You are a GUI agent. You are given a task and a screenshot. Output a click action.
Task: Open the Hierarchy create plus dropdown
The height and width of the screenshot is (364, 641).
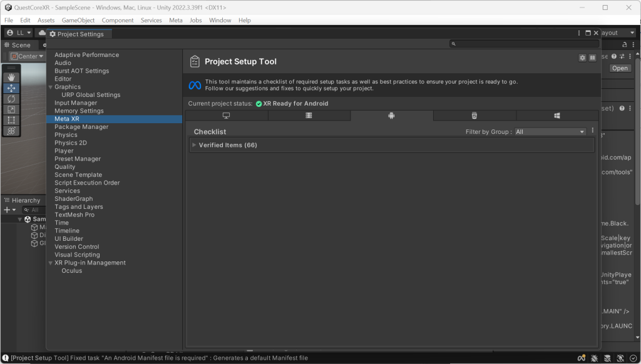(x=9, y=210)
